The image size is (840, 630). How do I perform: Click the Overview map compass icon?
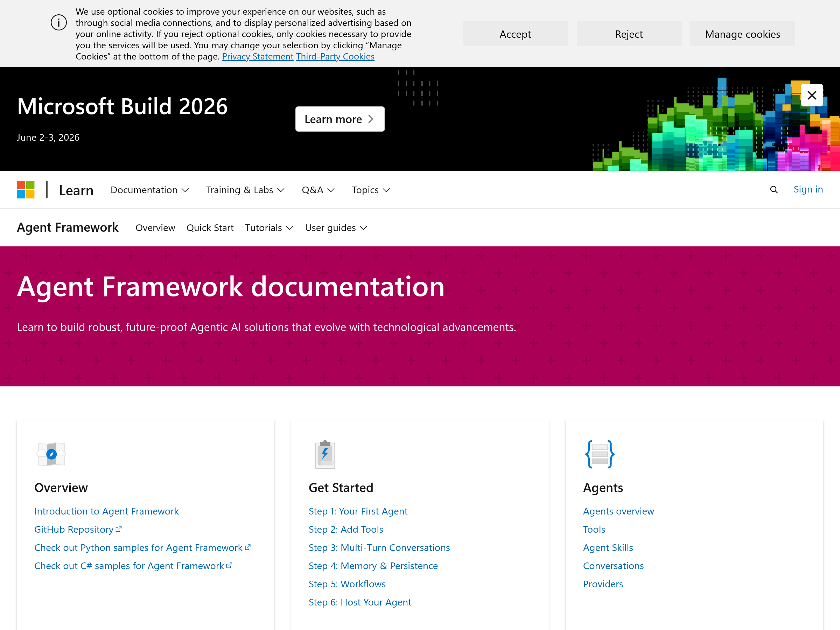51,454
